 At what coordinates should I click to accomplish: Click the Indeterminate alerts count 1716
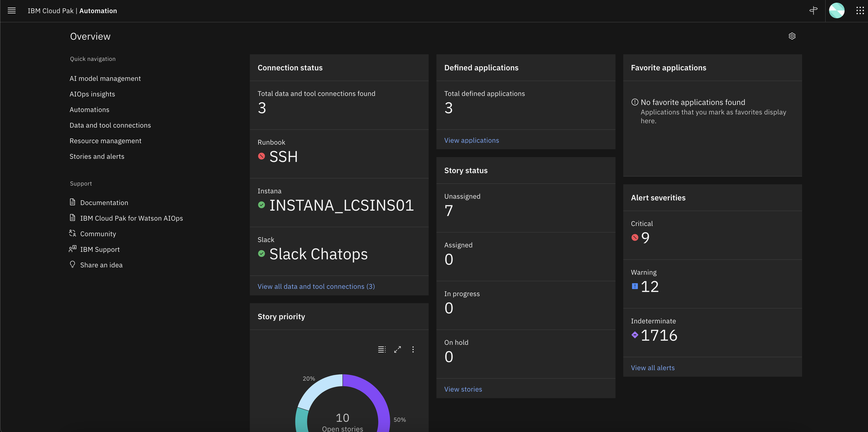(x=659, y=335)
